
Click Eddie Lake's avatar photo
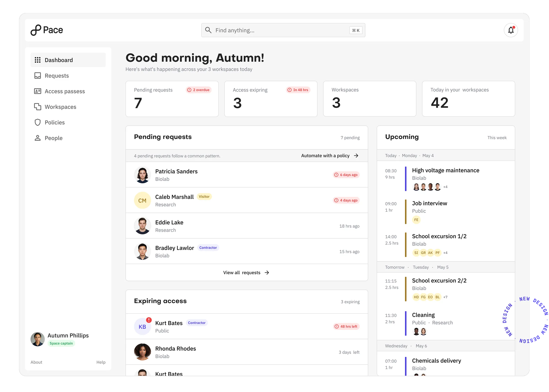(143, 226)
